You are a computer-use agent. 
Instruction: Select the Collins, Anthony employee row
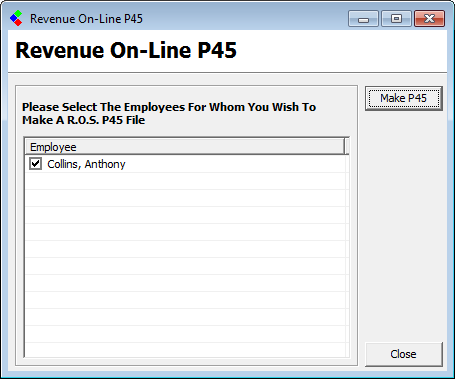[x=185, y=164]
